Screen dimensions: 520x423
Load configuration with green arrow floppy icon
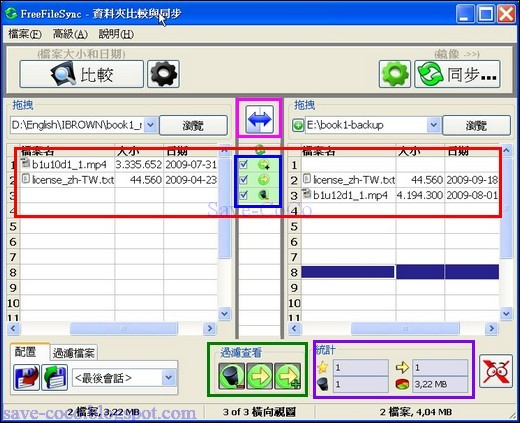point(55,377)
